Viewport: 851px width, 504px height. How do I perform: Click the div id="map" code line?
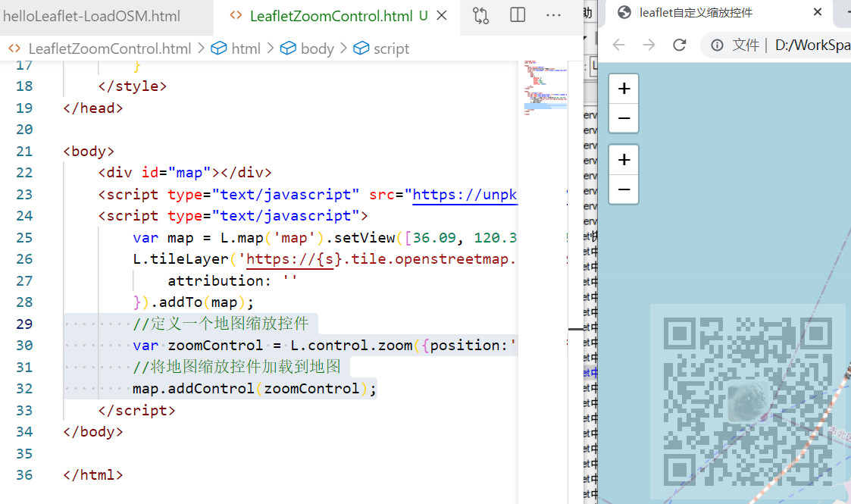[185, 173]
